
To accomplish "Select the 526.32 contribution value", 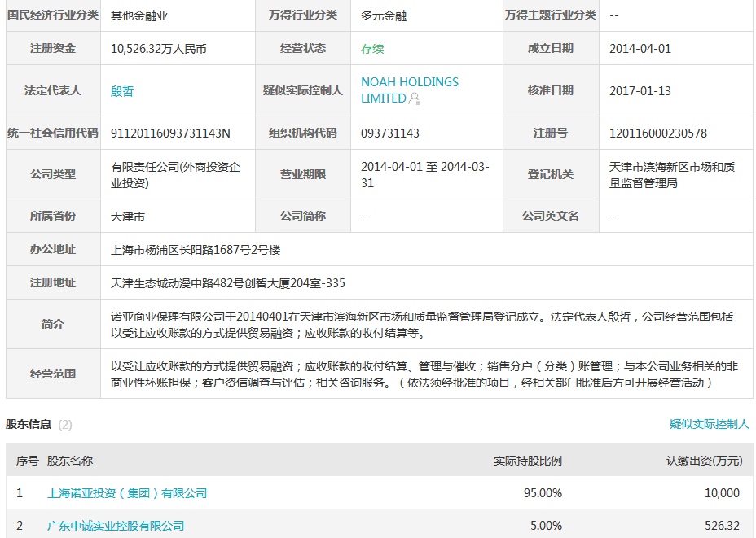I will click(723, 526).
